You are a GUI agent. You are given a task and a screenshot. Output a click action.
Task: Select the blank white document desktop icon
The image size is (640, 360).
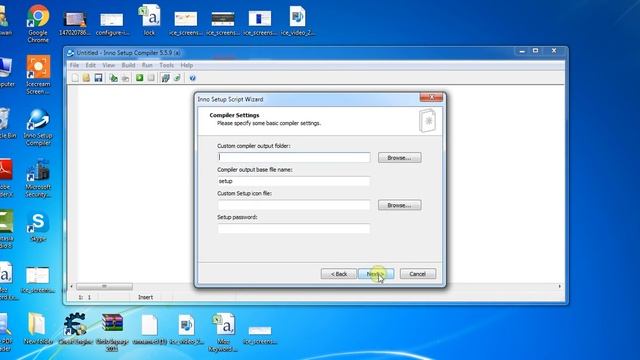[149, 329]
